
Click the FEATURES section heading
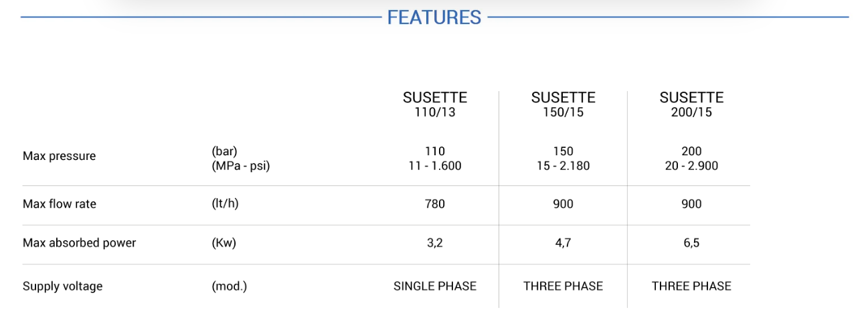tap(434, 17)
